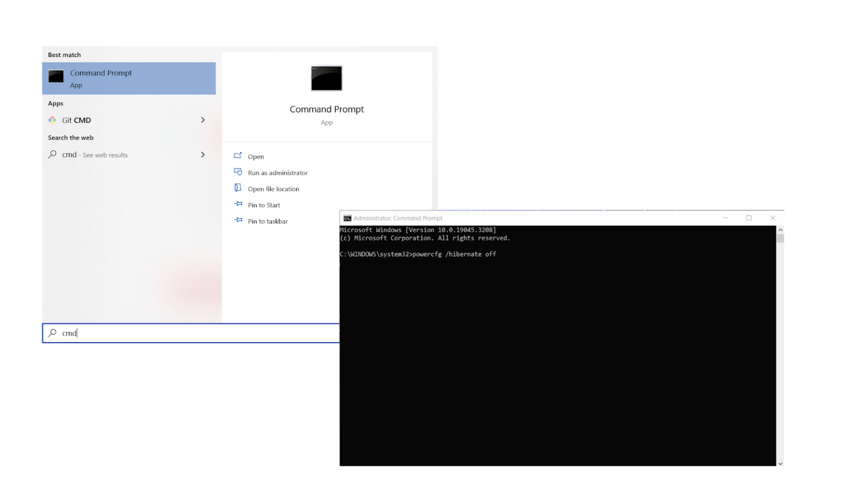
Task: Click the Open action link
Action: click(256, 156)
